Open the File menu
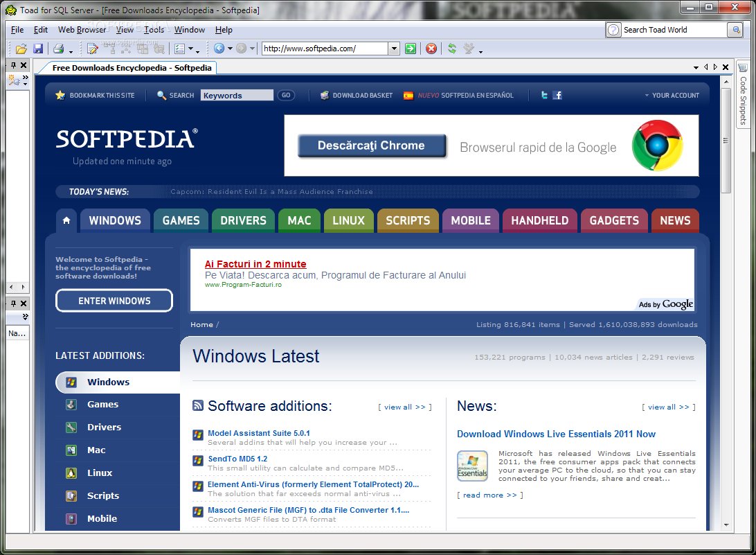 click(x=17, y=30)
